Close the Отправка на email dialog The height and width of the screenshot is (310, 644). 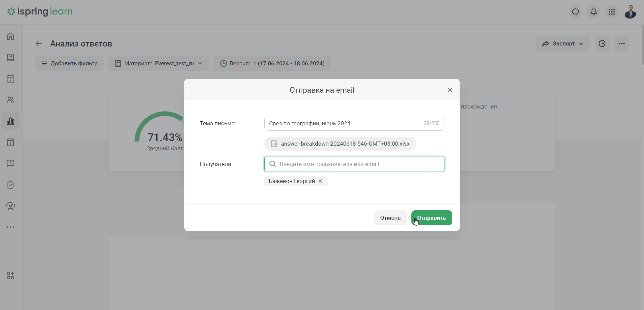click(x=450, y=90)
